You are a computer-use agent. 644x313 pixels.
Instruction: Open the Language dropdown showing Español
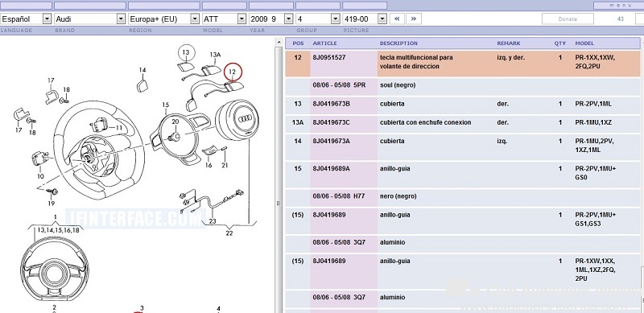(x=27, y=19)
